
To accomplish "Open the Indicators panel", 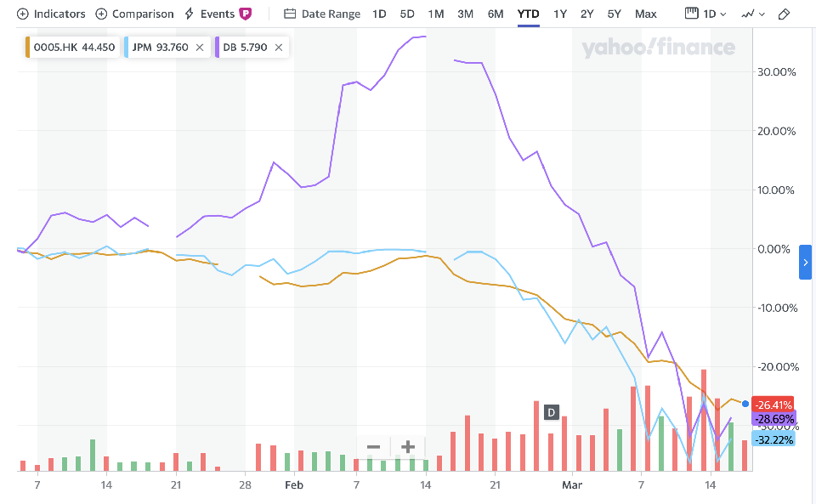I will pos(51,14).
